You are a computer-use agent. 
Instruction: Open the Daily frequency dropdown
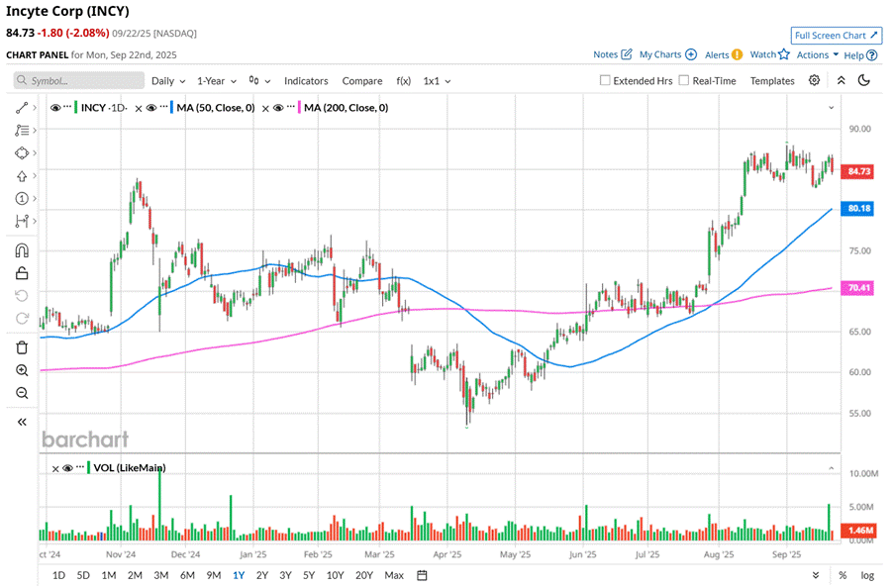click(x=167, y=81)
